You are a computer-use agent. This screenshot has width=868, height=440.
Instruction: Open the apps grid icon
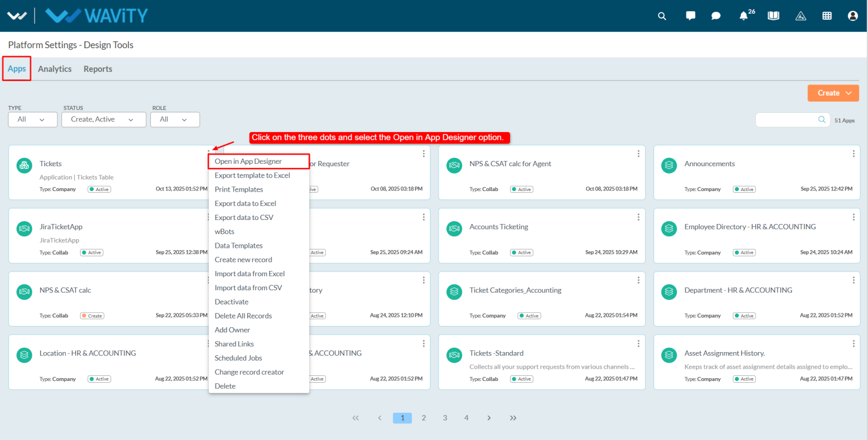point(827,16)
